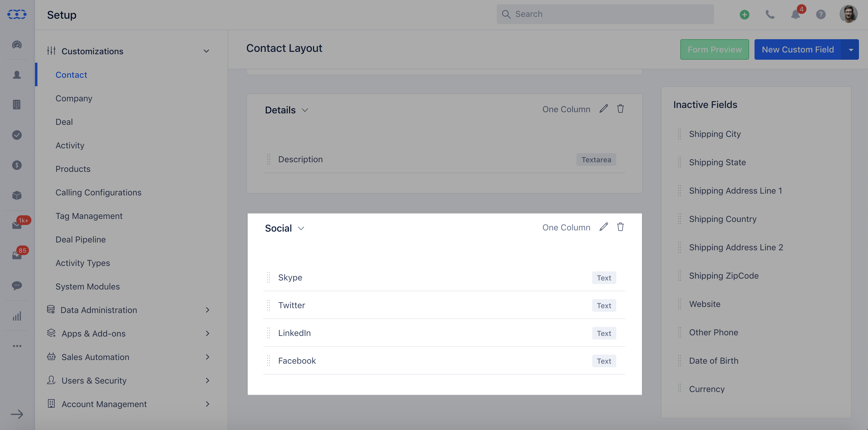Click the pencil edit icon for Social section
Image resolution: width=868 pixels, height=430 pixels.
[604, 227]
